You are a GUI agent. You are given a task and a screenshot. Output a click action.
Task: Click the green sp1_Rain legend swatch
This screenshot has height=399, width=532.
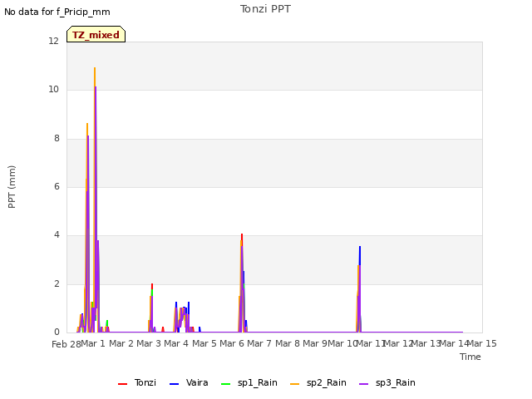tap(225, 384)
